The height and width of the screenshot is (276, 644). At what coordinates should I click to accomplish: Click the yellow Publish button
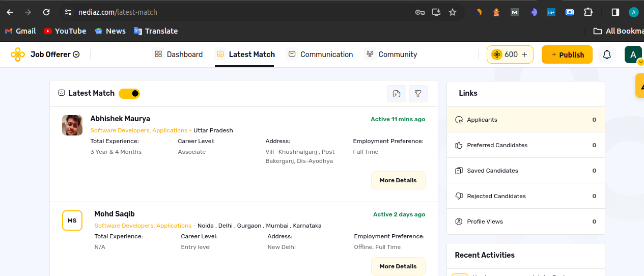[x=567, y=54]
